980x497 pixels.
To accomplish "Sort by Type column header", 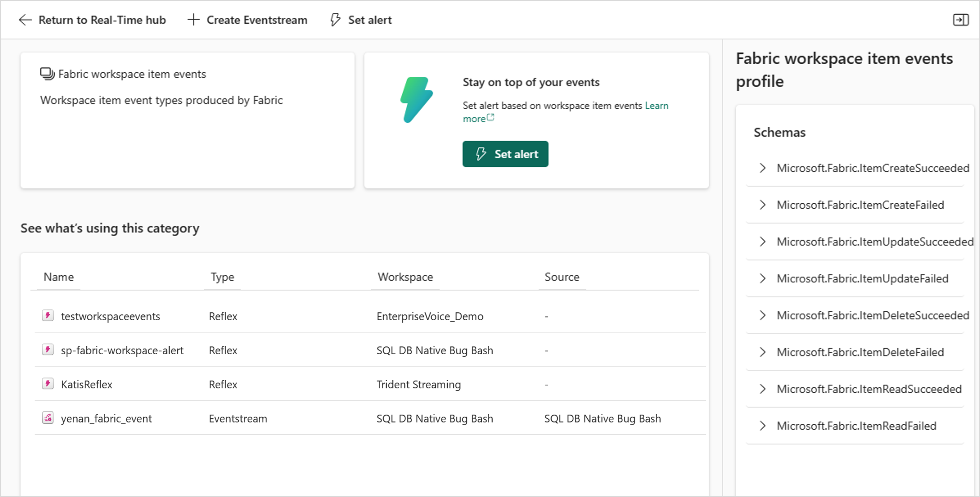I will coord(223,277).
